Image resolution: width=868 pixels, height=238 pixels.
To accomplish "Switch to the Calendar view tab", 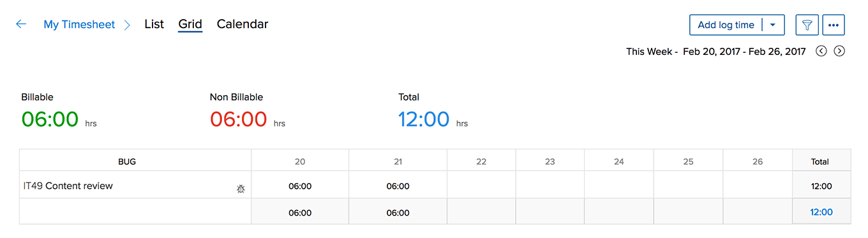I will coord(243,24).
